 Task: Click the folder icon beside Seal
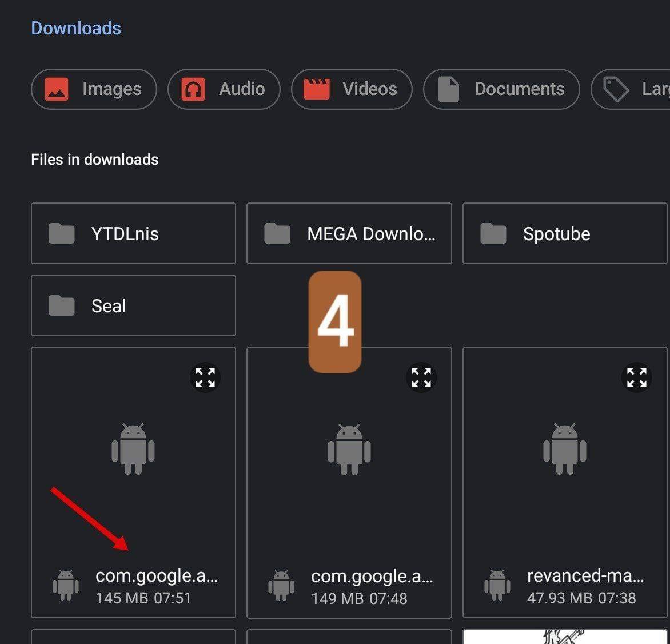[x=62, y=305]
